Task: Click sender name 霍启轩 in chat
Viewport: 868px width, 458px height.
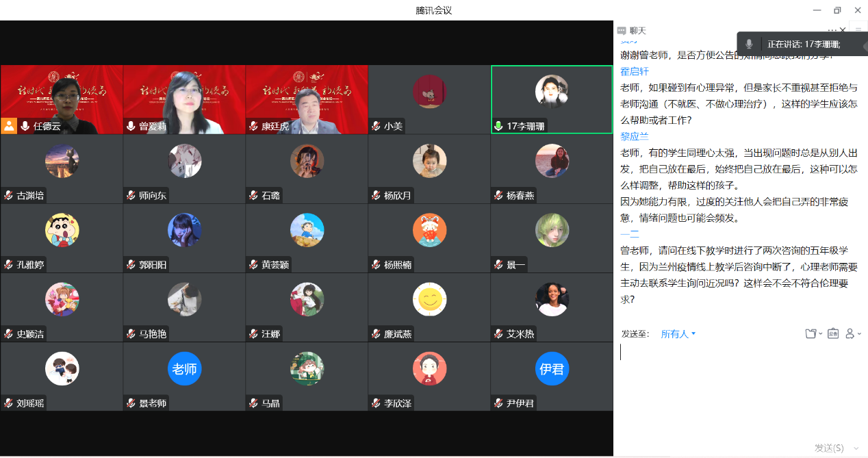Action: 634,71
